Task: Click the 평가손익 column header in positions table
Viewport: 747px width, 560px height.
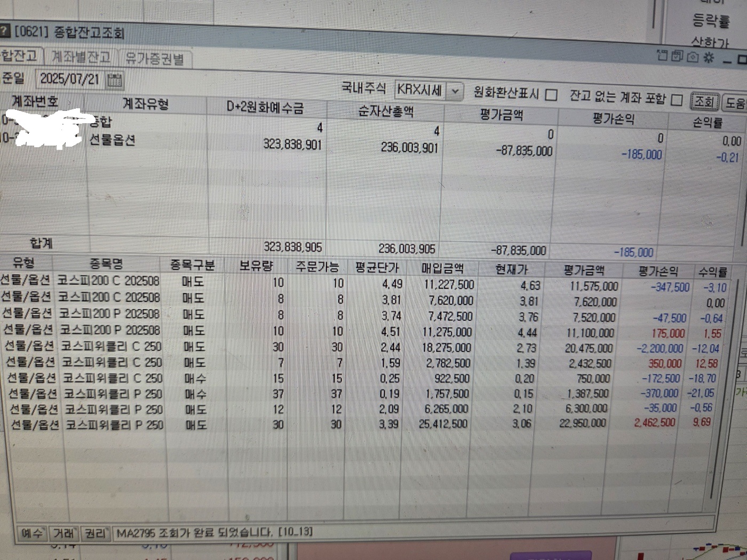Action: (658, 271)
